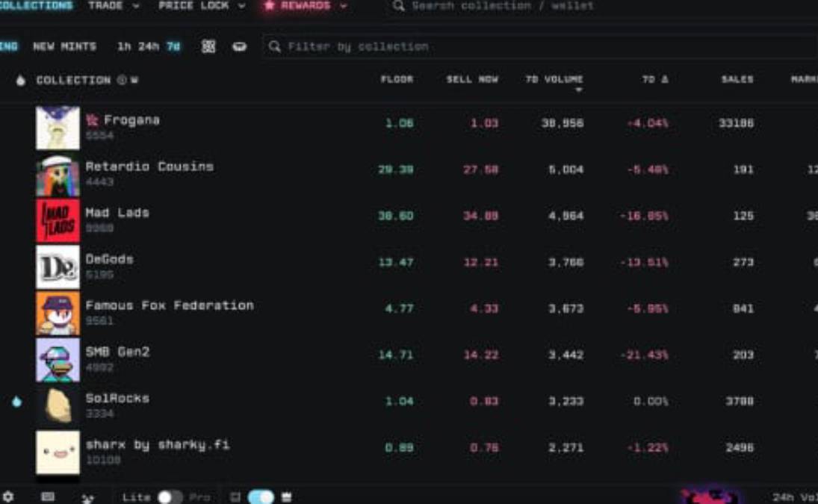The width and height of the screenshot is (818, 504).
Task: Click the droplet icon in the Collection header
Action: coord(20,81)
